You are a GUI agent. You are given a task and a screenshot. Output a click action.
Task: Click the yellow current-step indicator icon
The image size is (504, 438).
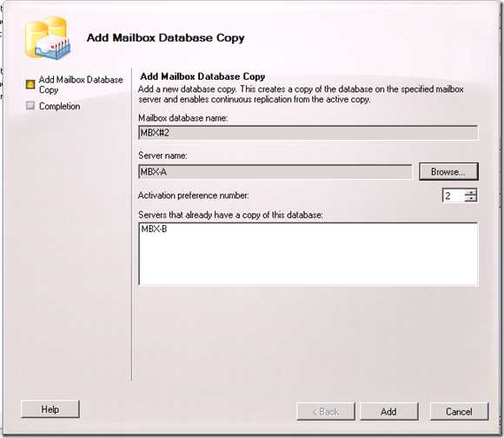pyautogui.click(x=30, y=84)
